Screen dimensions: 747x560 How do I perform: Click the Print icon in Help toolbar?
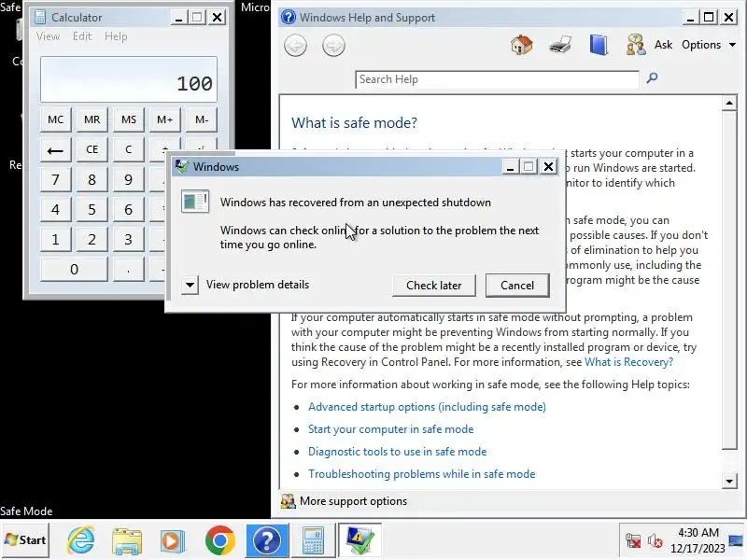point(560,45)
